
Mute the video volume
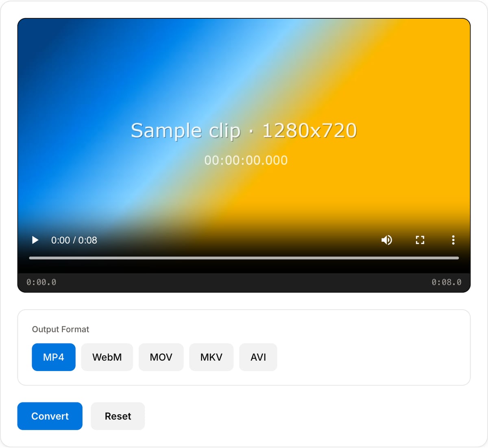(387, 240)
